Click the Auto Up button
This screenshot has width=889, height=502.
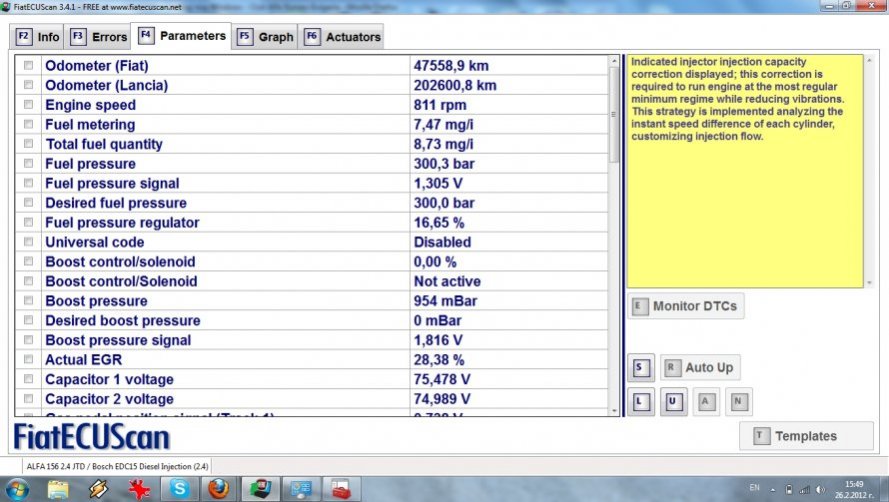coord(699,368)
